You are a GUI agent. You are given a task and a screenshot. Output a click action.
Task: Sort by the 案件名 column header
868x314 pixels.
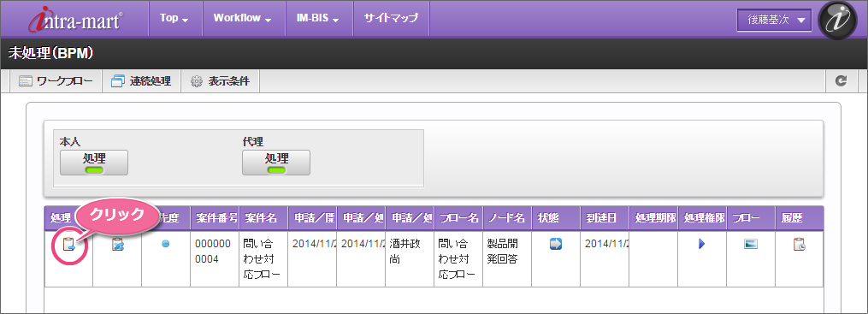click(x=263, y=217)
